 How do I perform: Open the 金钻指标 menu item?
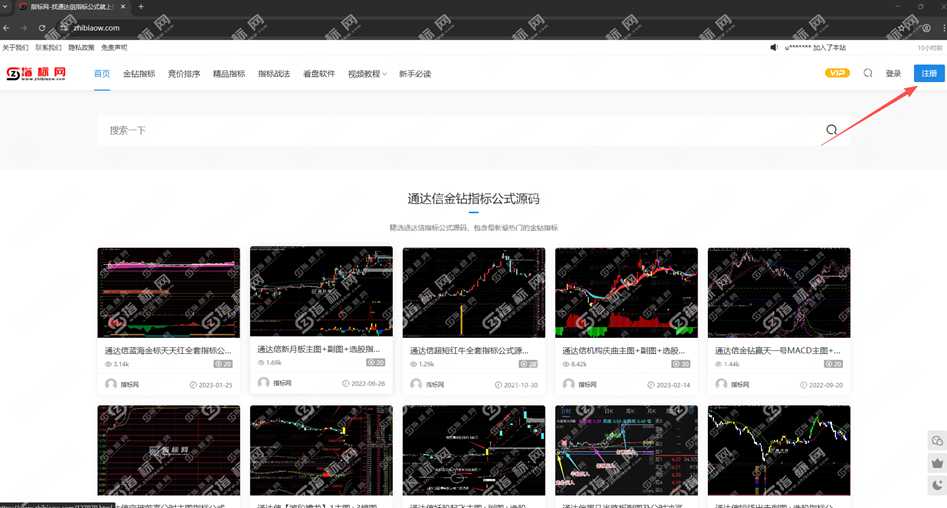pos(139,74)
